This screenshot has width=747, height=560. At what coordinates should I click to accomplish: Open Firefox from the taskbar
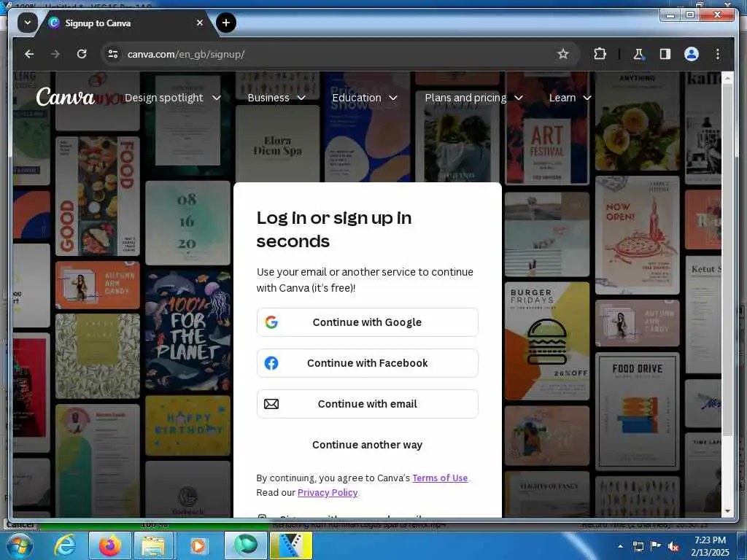110,546
